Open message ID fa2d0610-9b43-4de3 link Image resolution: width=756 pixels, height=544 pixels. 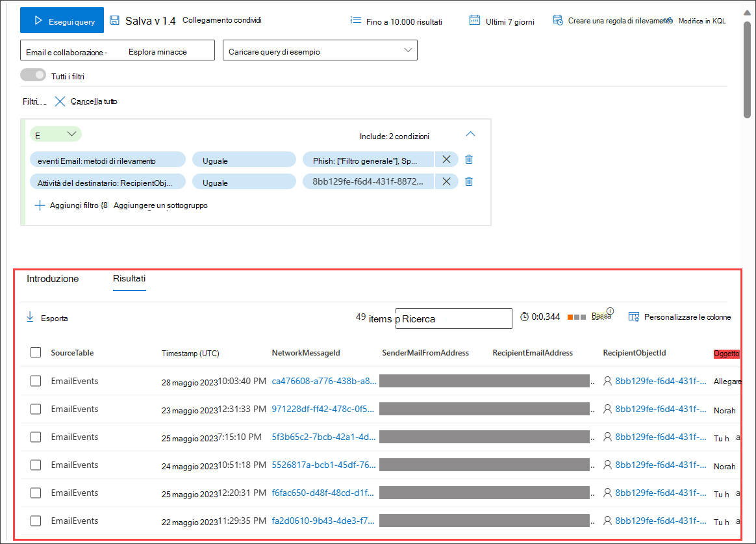tap(323, 521)
